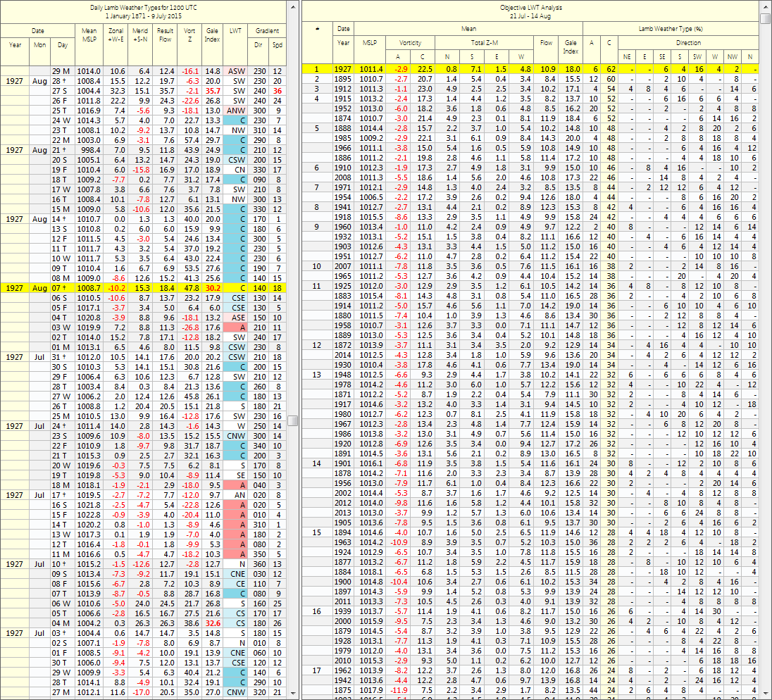772x700 pixels.
Task: Click the right table's scrollbar up arrow
Action: tap(766, 16)
